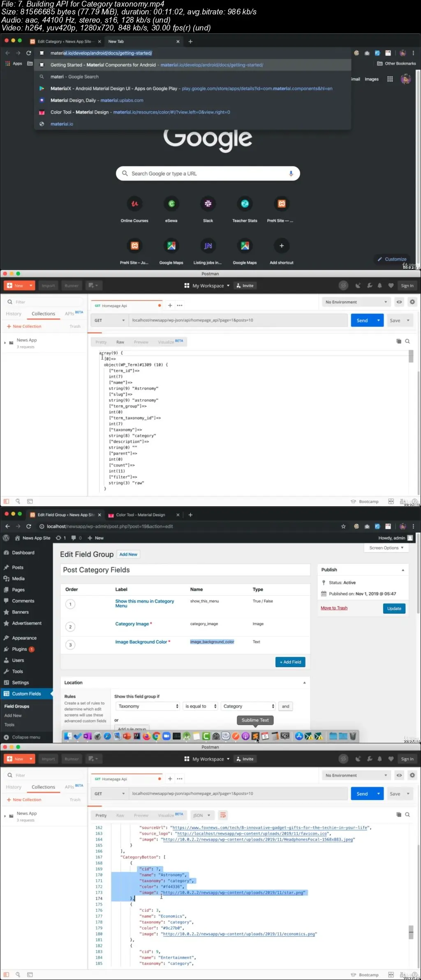Image resolution: width=421 pixels, height=980 pixels.
Task: Click sync status icon in Postman array-output window
Action: [343, 286]
